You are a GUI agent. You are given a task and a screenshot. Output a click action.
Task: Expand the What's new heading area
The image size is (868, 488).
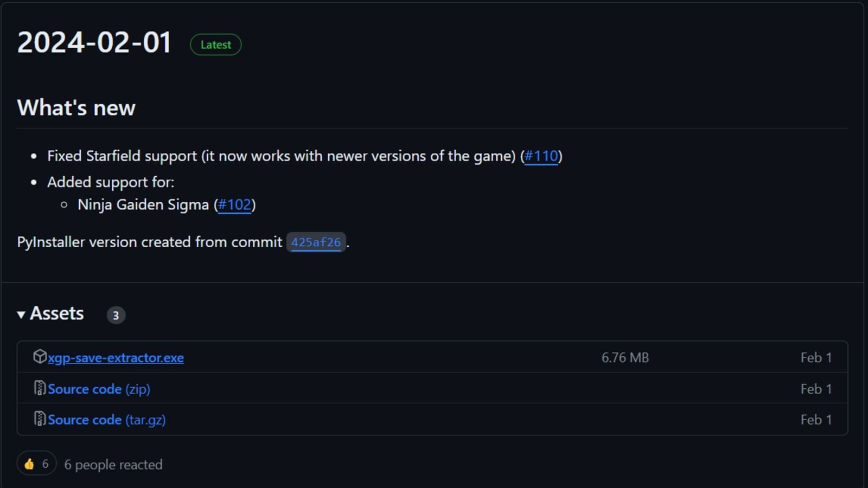(x=76, y=107)
